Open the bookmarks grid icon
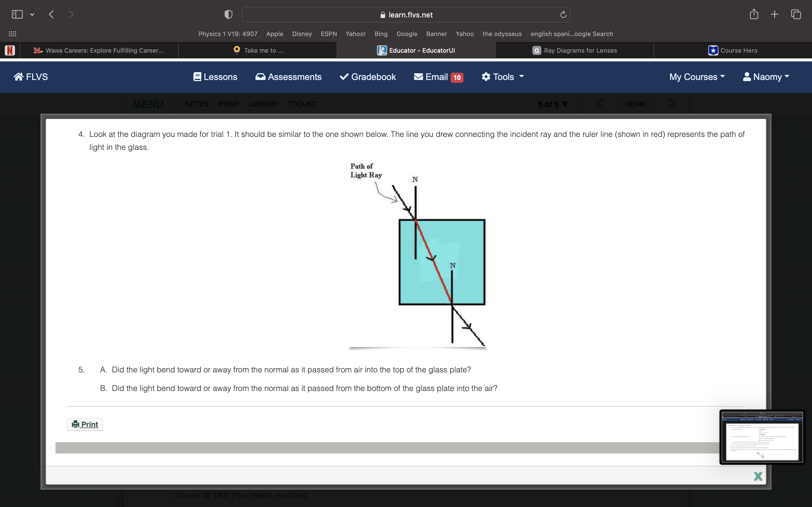Image resolution: width=812 pixels, height=507 pixels. coord(12,34)
